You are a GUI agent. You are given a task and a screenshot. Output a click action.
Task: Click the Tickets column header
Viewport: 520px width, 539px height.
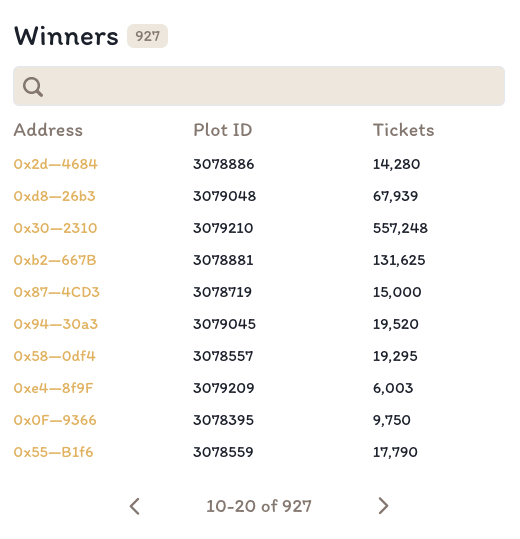coord(403,130)
